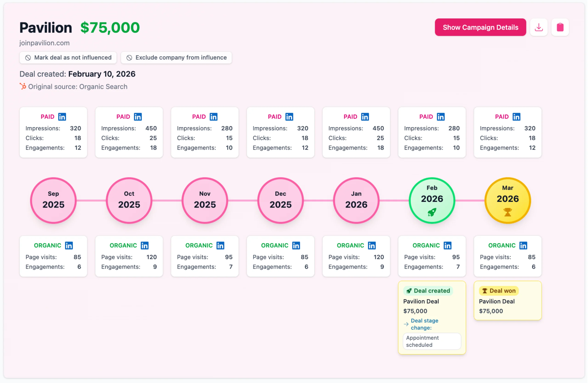
Task: Select the Jan 2026 timeline marker
Action: [x=356, y=200]
